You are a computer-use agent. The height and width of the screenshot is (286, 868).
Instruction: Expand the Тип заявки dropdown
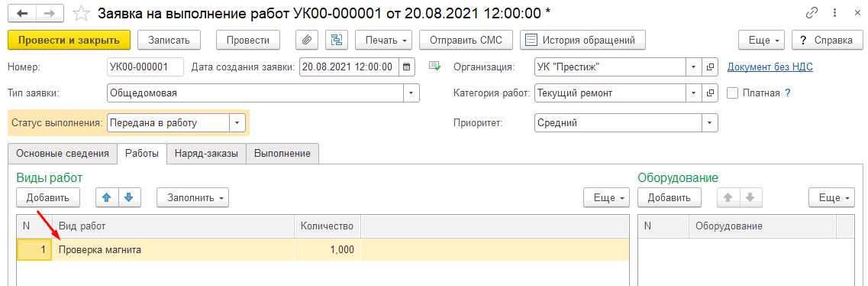pyautogui.click(x=411, y=93)
